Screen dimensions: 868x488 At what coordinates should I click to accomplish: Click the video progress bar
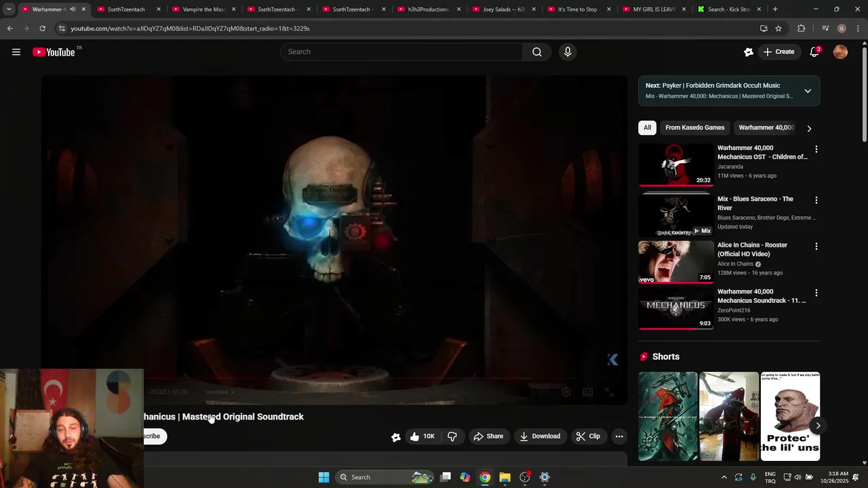[x=334, y=380]
